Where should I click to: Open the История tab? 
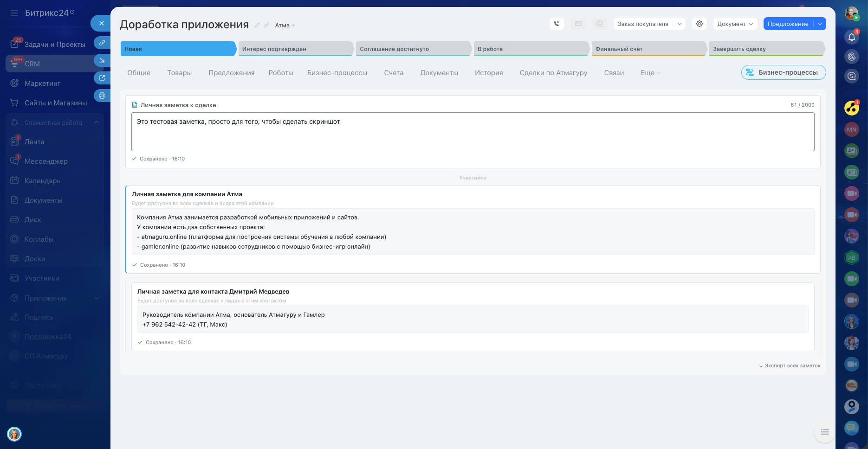click(488, 73)
